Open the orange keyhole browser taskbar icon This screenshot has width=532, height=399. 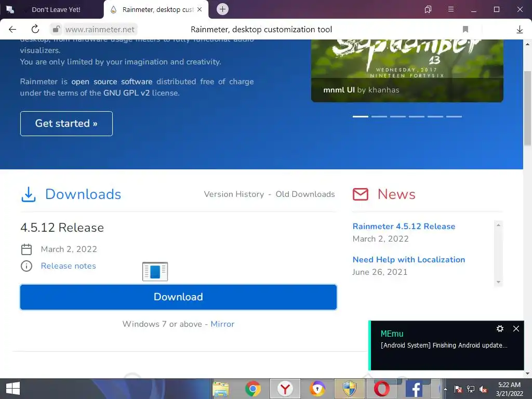point(317,389)
